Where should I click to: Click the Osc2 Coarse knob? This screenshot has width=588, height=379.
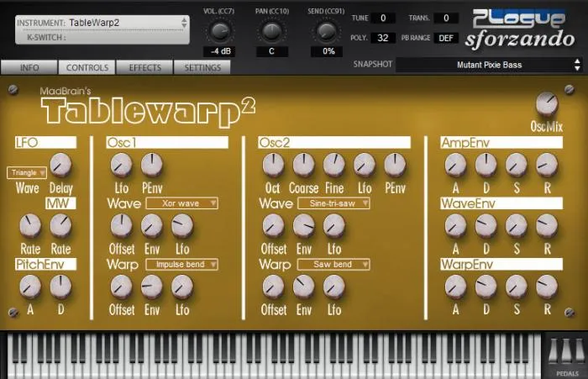coord(304,165)
